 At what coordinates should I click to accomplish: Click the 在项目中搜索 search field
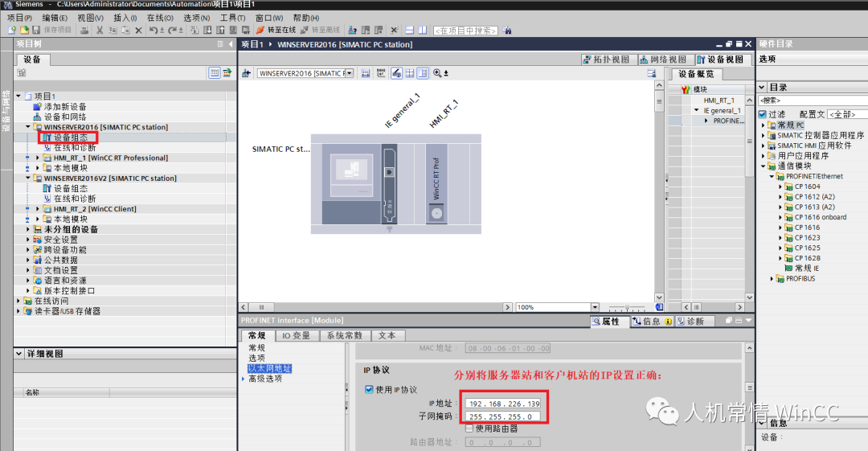465,31
